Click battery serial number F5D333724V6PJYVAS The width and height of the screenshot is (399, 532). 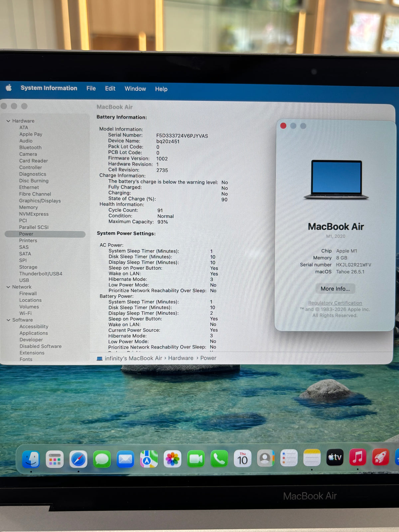coord(182,136)
